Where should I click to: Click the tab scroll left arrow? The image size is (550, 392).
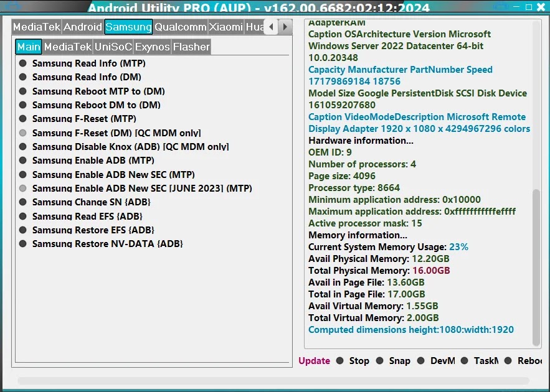[x=271, y=27]
